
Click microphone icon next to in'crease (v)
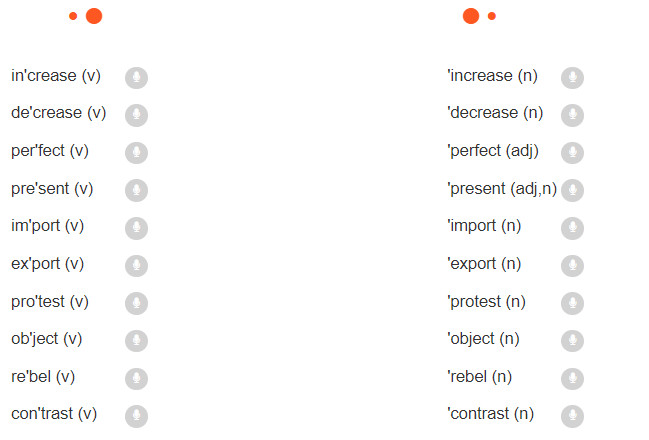click(137, 78)
